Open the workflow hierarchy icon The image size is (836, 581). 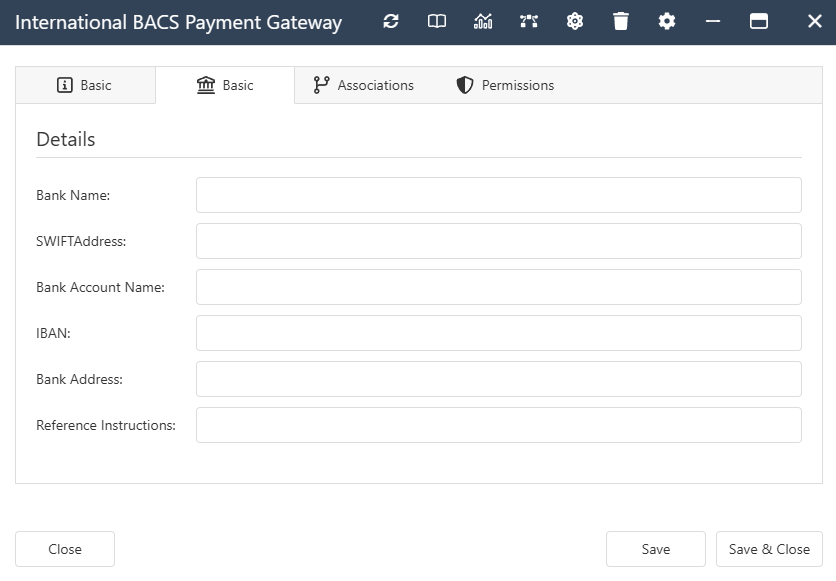click(x=529, y=21)
